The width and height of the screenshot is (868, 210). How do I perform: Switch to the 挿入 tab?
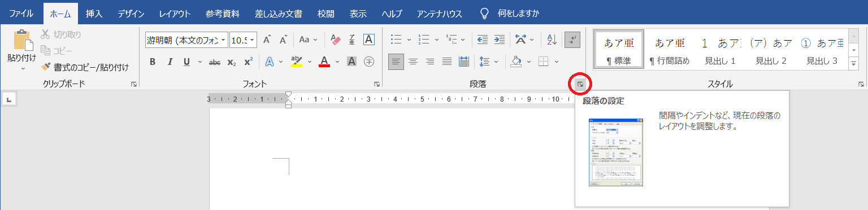(94, 13)
